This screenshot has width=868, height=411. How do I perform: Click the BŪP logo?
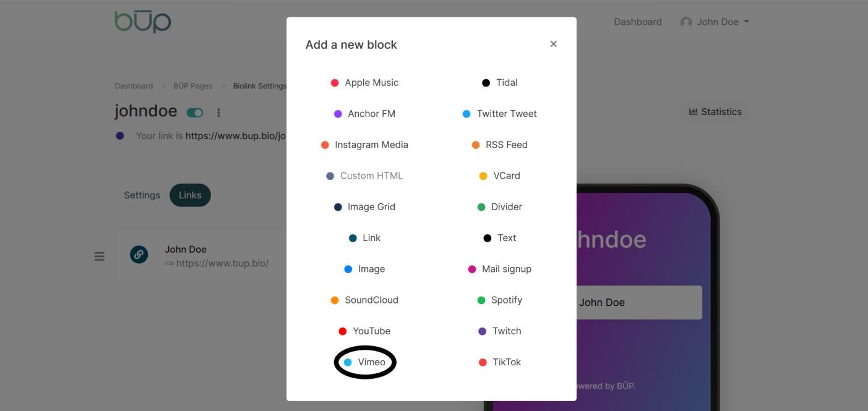(143, 22)
